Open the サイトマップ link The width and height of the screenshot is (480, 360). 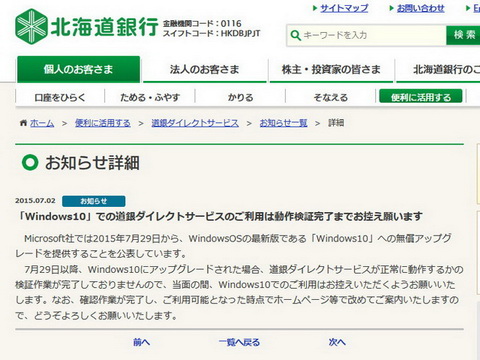coord(344,8)
